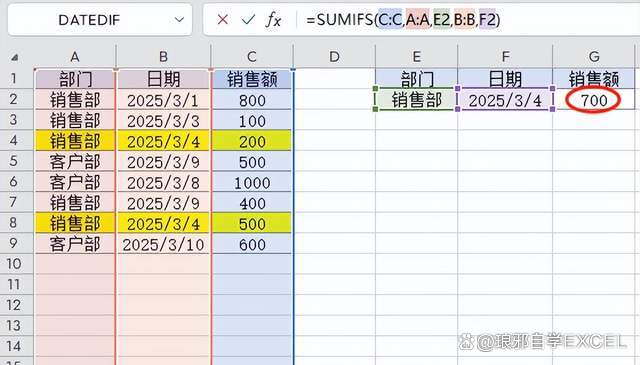
Task: Click cell E1 labeled 部门
Action: 416,79
